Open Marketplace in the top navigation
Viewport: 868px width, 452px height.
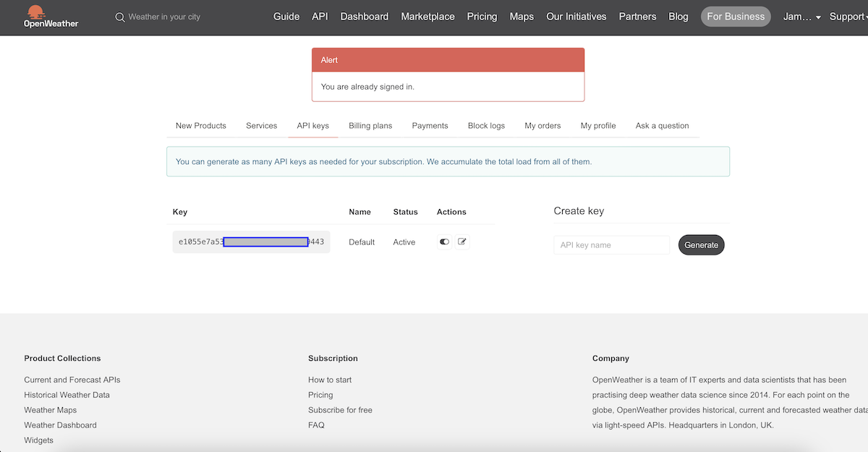428,17
